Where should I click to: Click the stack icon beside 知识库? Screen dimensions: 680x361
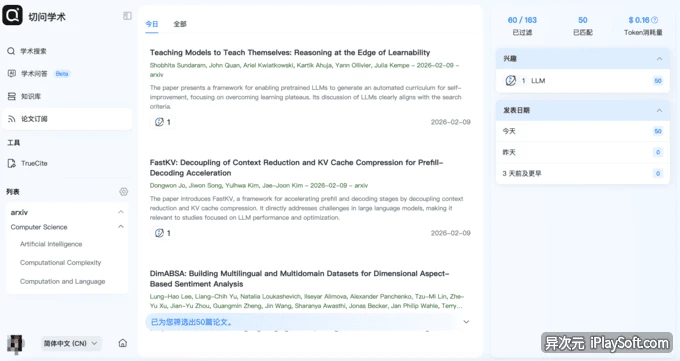[12, 96]
